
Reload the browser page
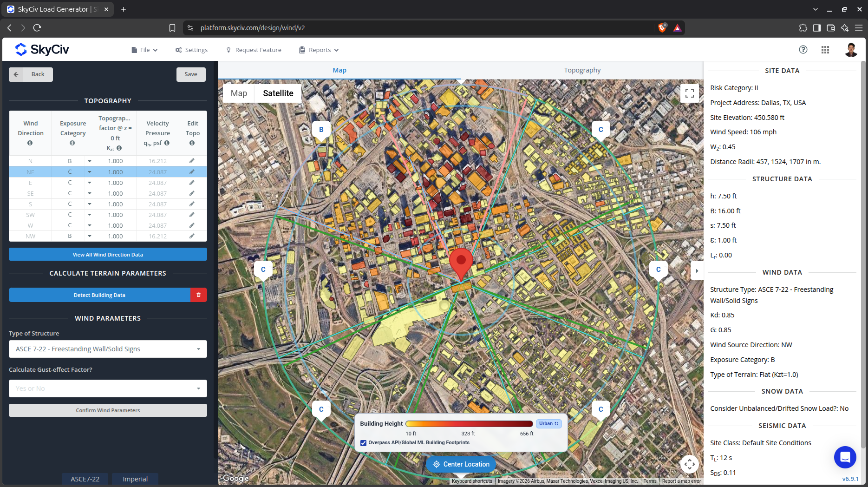pyautogui.click(x=37, y=28)
